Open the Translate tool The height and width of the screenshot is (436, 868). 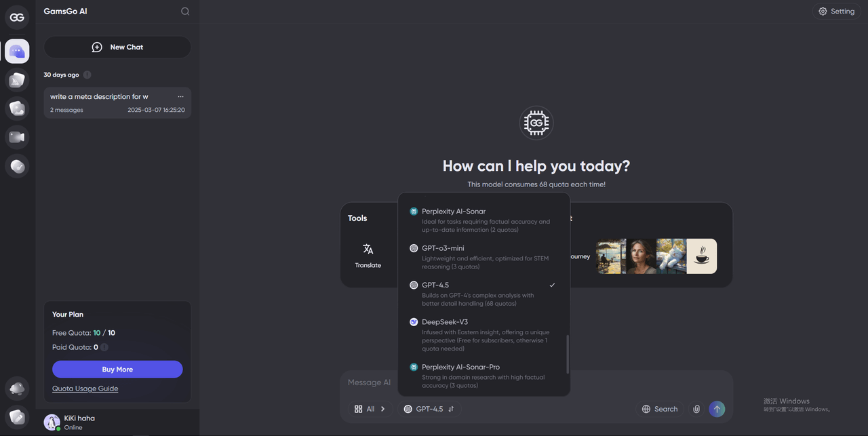pos(368,256)
